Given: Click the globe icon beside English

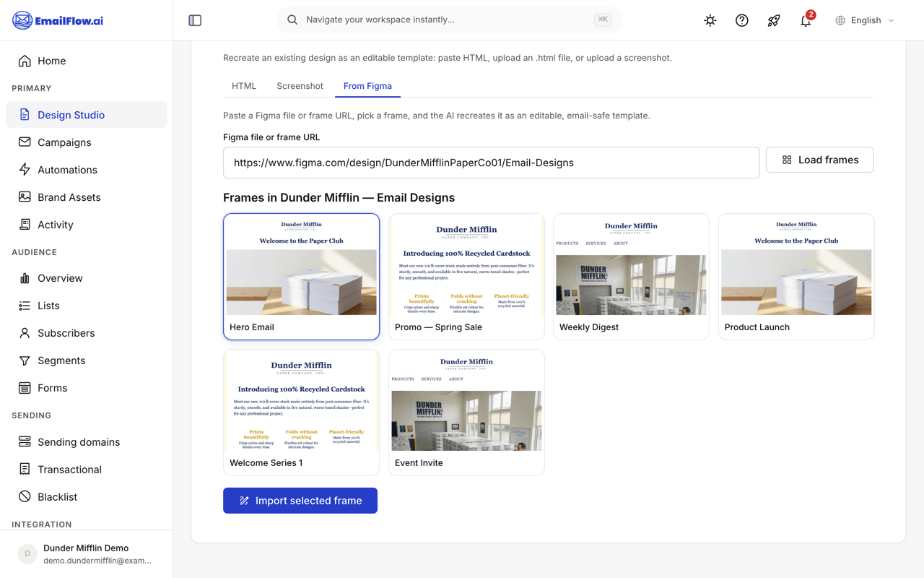Looking at the screenshot, I should tap(840, 20).
